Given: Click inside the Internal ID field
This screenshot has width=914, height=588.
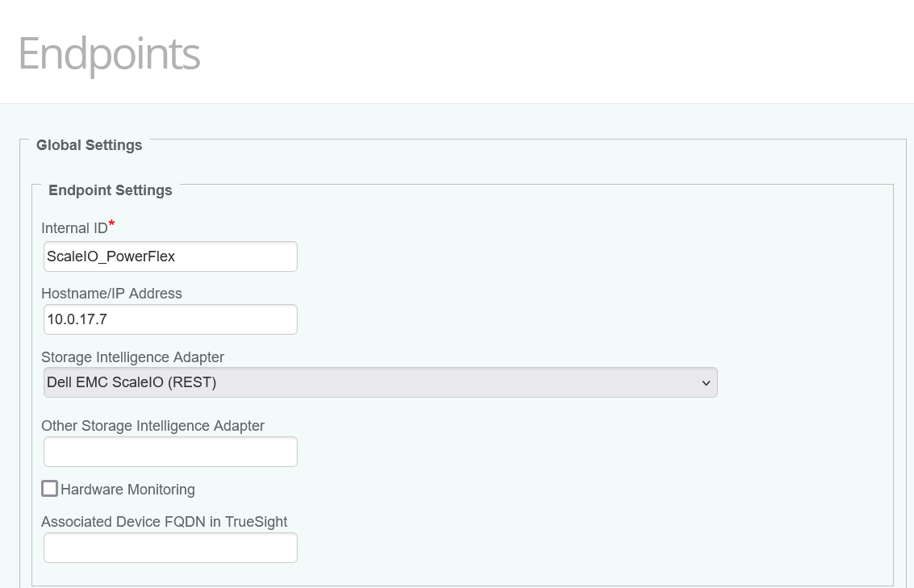Looking at the screenshot, I should click(169, 256).
